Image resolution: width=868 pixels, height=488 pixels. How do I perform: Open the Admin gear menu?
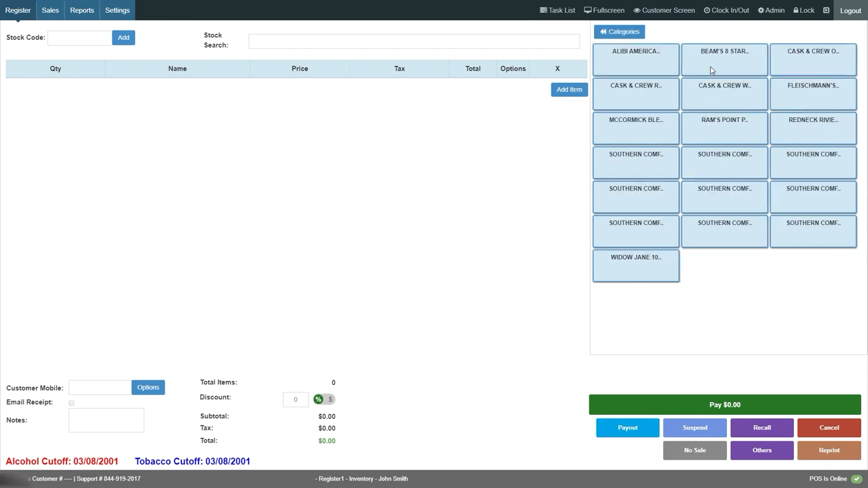[771, 10]
